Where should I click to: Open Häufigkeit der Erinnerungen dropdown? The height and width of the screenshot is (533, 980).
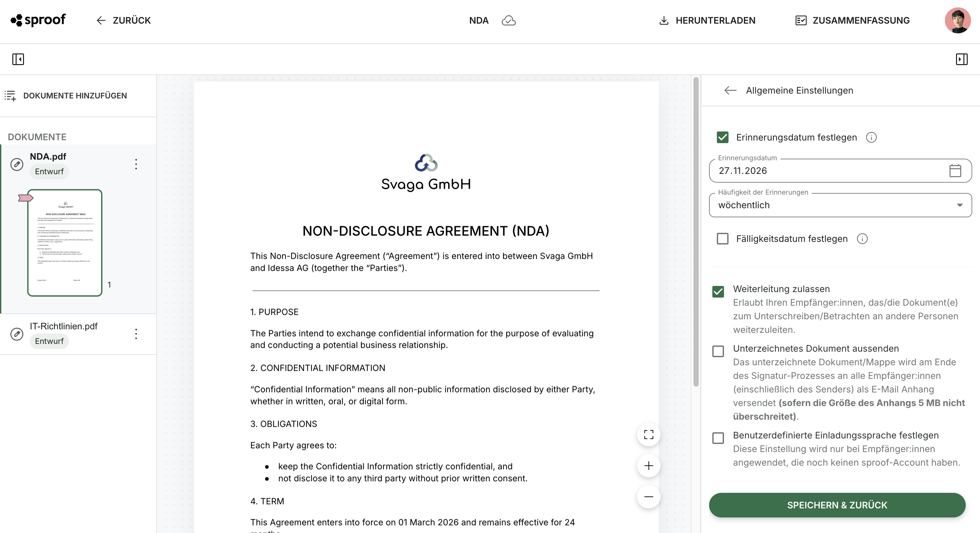pos(840,205)
